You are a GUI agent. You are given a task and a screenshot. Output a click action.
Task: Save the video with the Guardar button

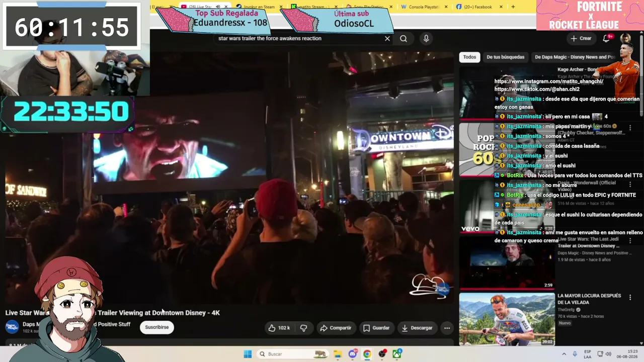[376, 328]
